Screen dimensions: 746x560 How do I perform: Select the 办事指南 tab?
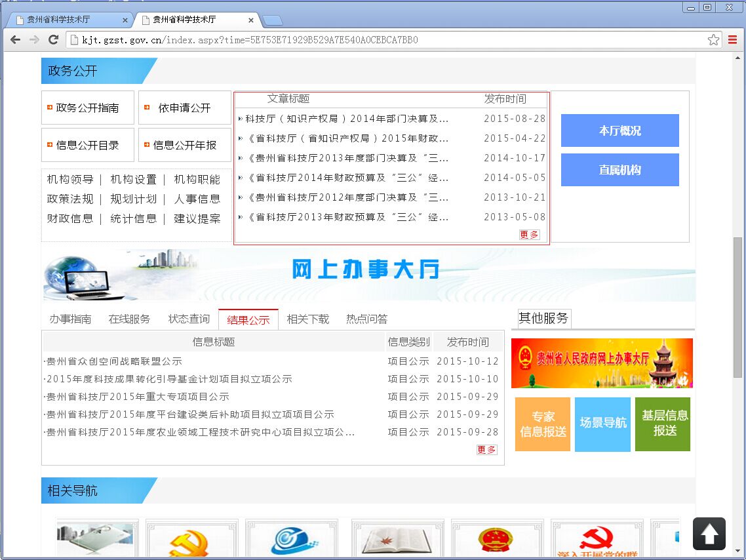pyautogui.click(x=70, y=319)
